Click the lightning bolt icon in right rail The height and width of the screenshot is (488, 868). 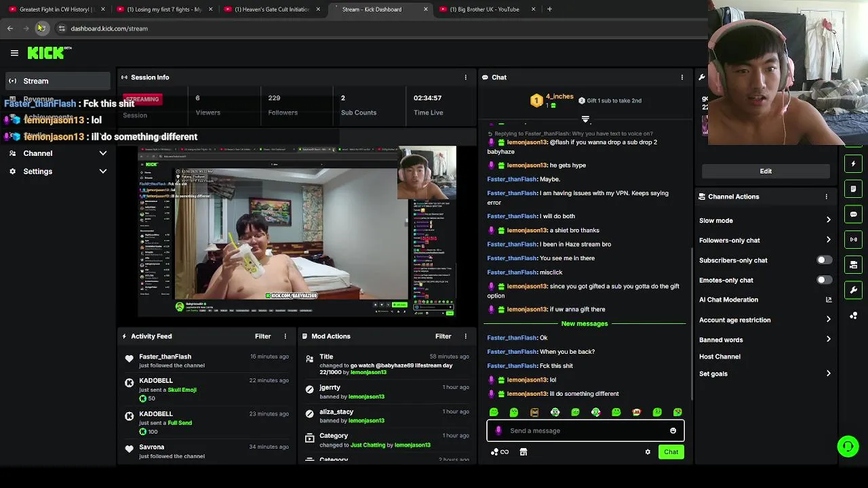tap(853, 163)
